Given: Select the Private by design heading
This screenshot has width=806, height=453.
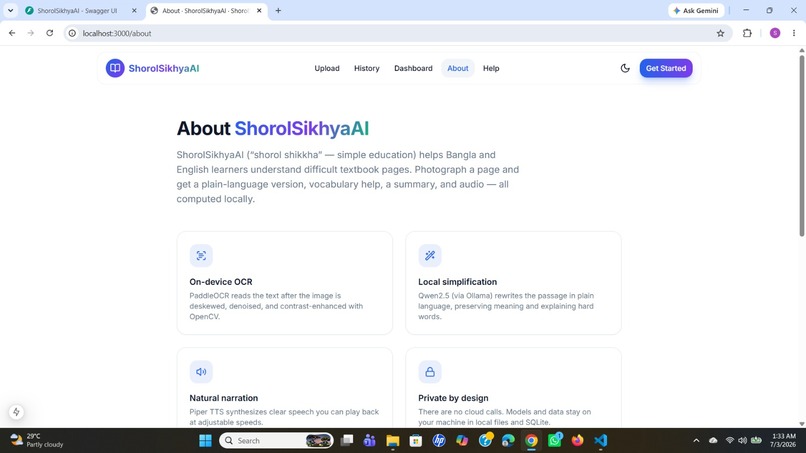Looking at the screenshot, I should [x=453, y=398].
